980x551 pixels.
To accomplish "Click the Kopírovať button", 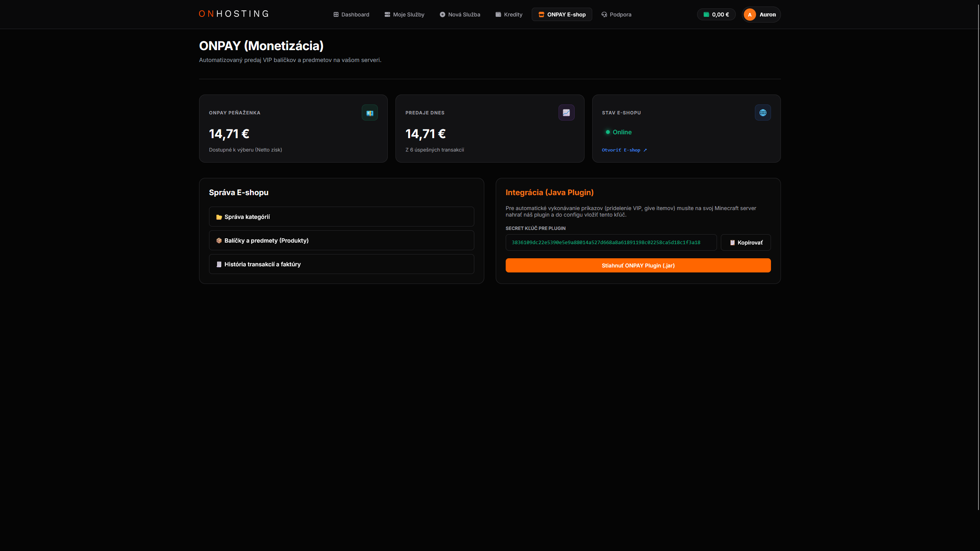I will click(746, 243).
